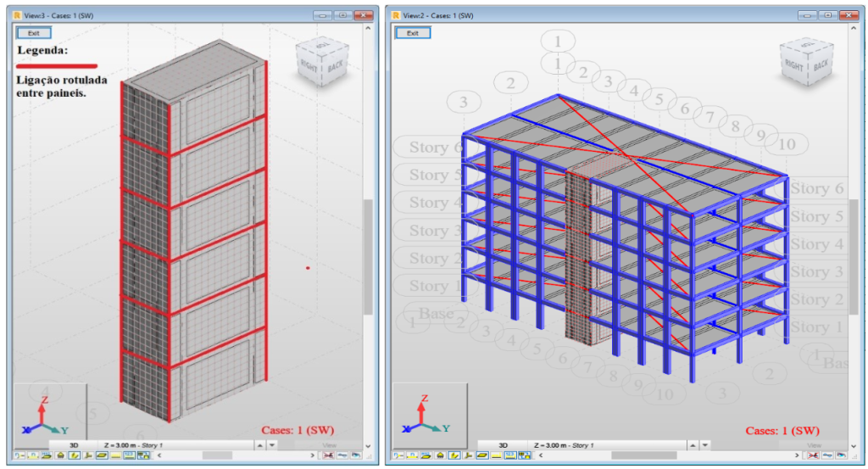Select the View tab in View:3
The height and width of the screenshot is (469, 868).
[330, 445]
